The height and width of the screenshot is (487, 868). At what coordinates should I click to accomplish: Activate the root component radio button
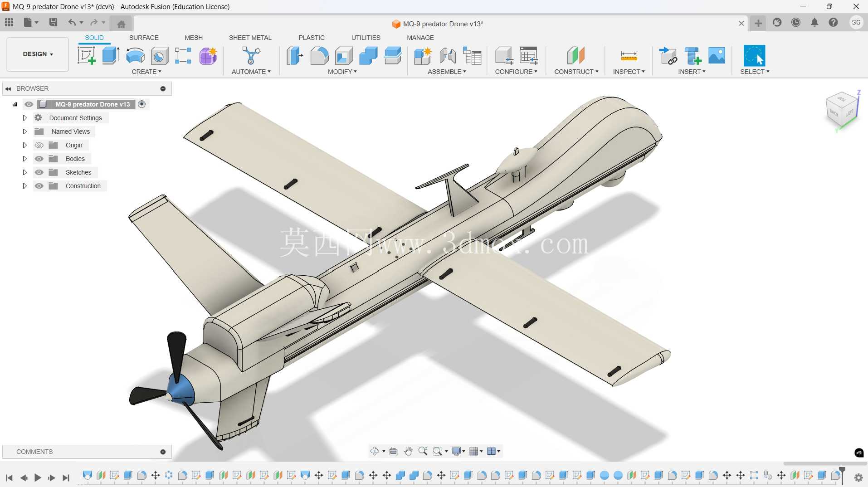click(x=142, y=104)
